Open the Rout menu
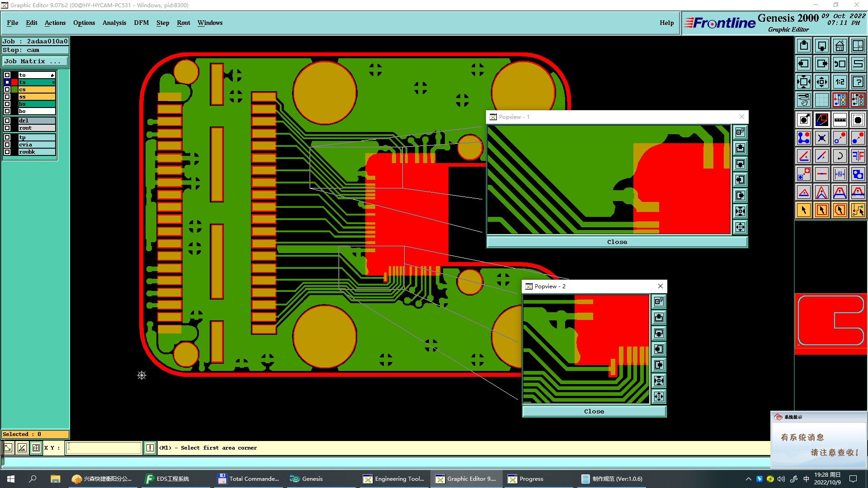This screenshot has width=868, height=488. 183,23
